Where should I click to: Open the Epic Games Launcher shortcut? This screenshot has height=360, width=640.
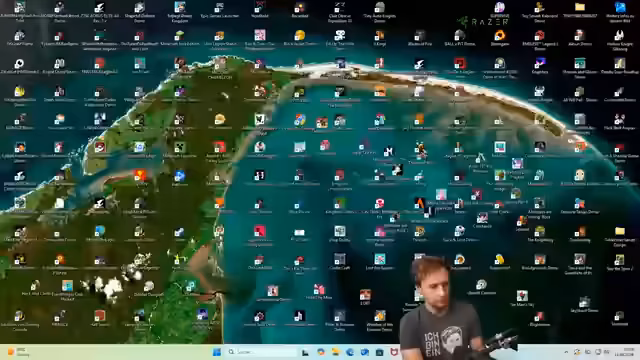(220, 10)
